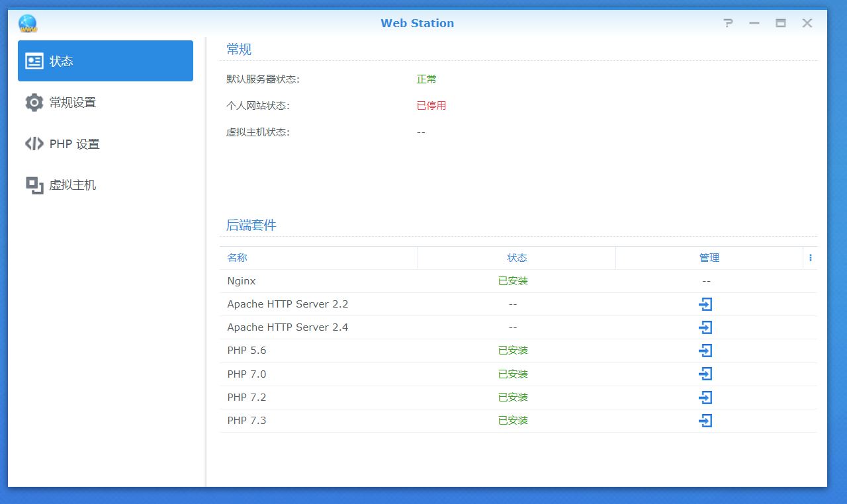847x504 pixels.
Task: Click the management icon for PHP 7.2
Action: pos(705,397)
